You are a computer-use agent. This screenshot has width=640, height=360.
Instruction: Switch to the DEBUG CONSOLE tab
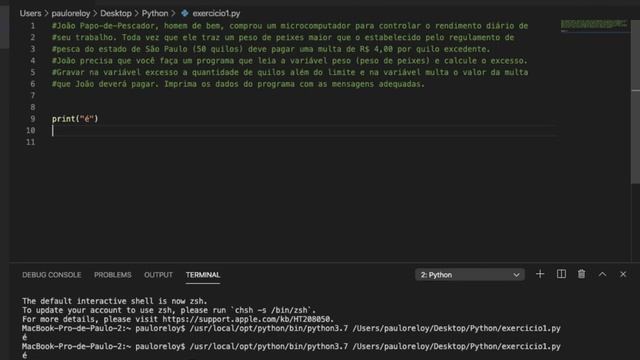tap(51, 275)
